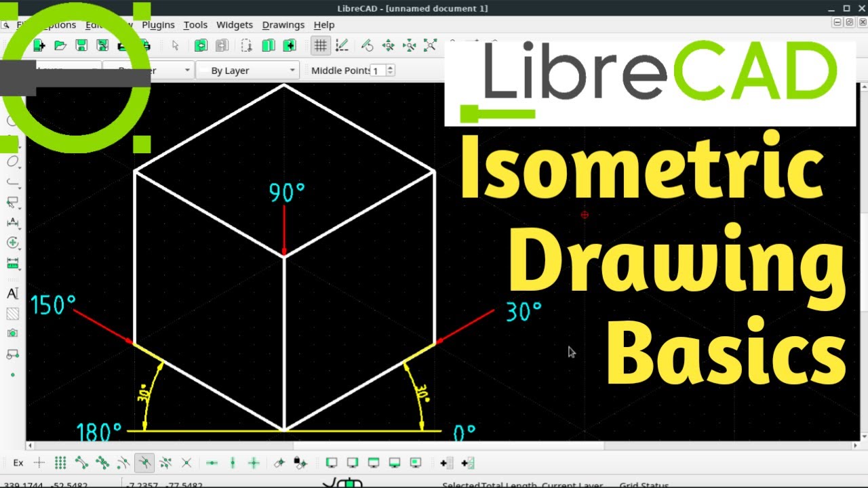Click the horizontal scrollbar below the canvas
This screenshot has width=868, height=488.
[x=448, y=446]
